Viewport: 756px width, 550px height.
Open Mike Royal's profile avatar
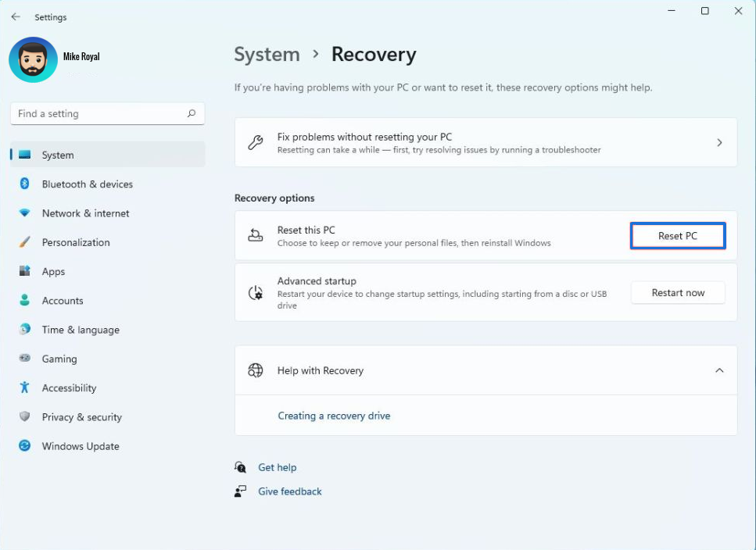pyautogui.click(x=33, y=59)
